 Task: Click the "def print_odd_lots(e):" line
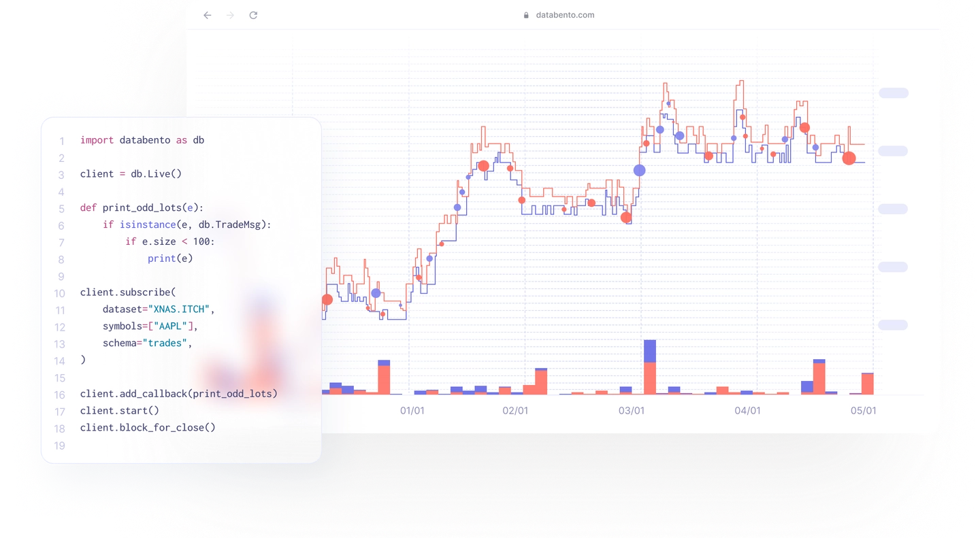pos(142,208)
